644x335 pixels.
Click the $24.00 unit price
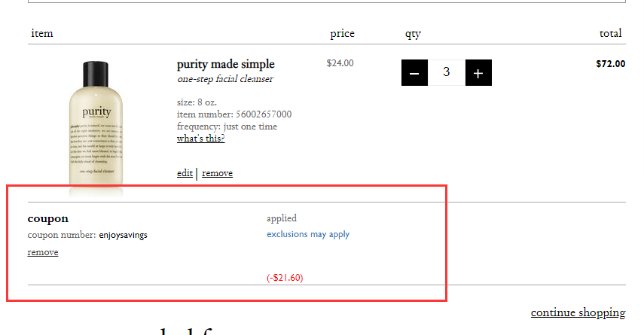(x=340, y=63)
